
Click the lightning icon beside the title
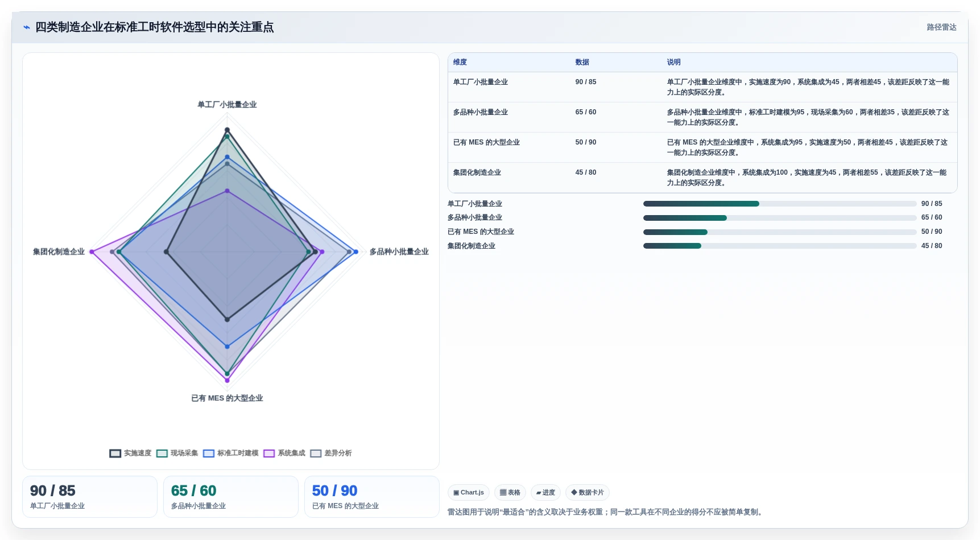pos(27,27)
